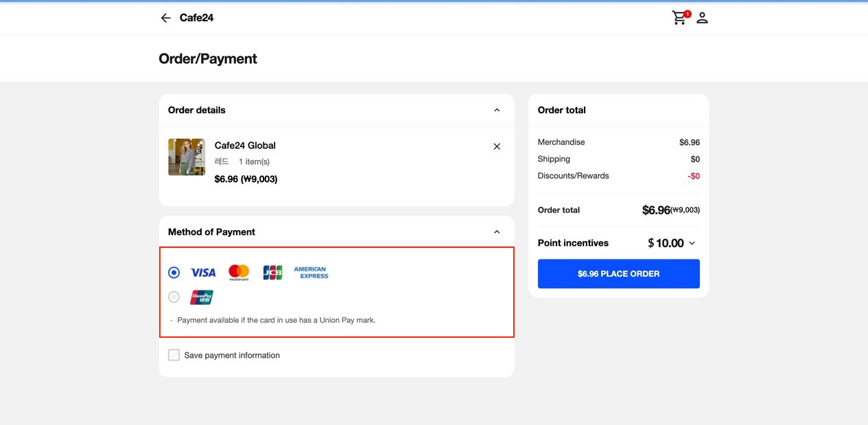This screenshot has height=425, width=868.
Task: Check Save payment information checkbox
Action: click(174, 355)
